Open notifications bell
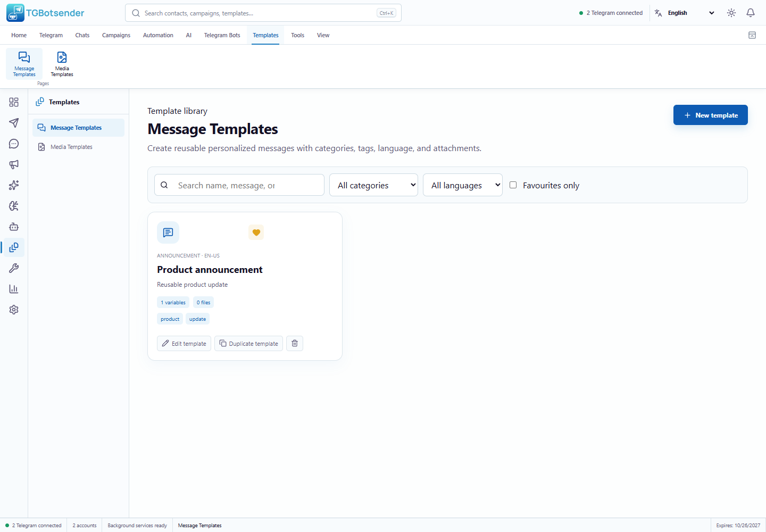This screenshot has height=532, width=766. (751, 13)
